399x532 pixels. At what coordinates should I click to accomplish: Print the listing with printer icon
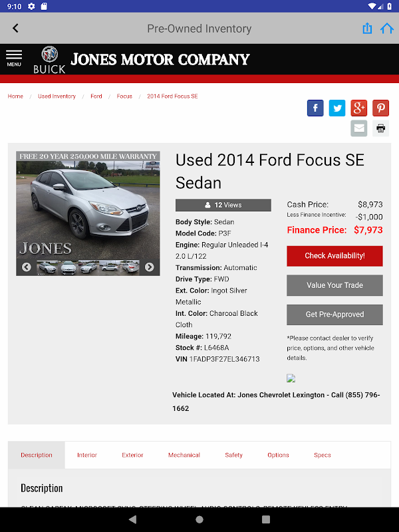tap(380, 128)
